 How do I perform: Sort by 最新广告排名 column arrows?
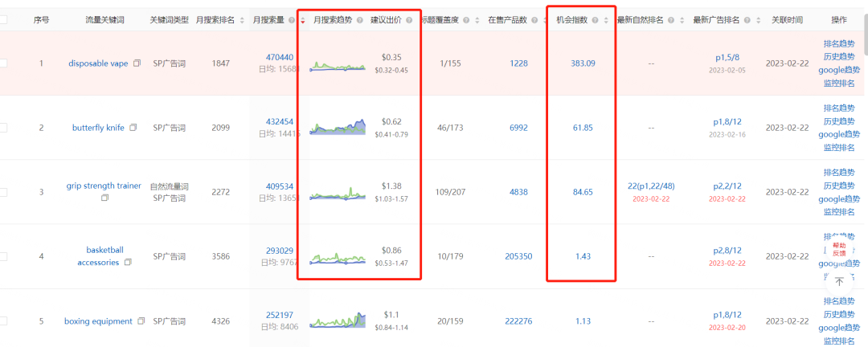click(x=757, y=20)
